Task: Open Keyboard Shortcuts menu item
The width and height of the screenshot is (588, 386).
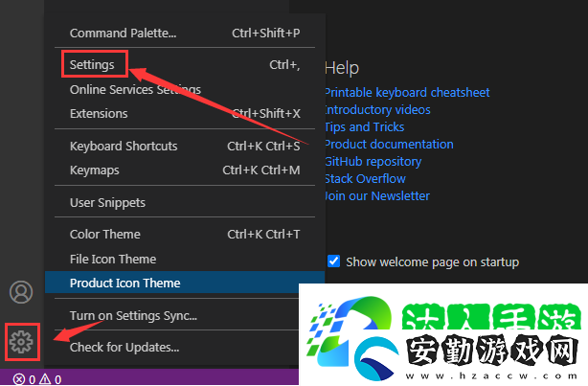Action: pos(185,146)
